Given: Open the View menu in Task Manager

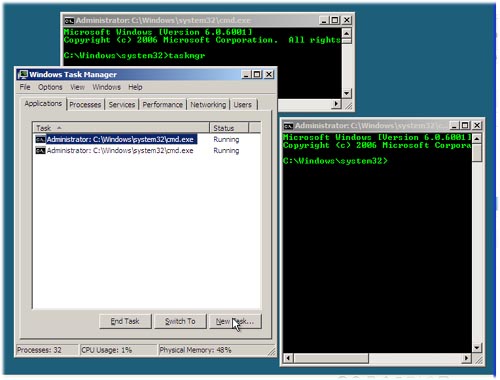Looking at the screenshot, I should pyautogui.click(x=77, y=87).
